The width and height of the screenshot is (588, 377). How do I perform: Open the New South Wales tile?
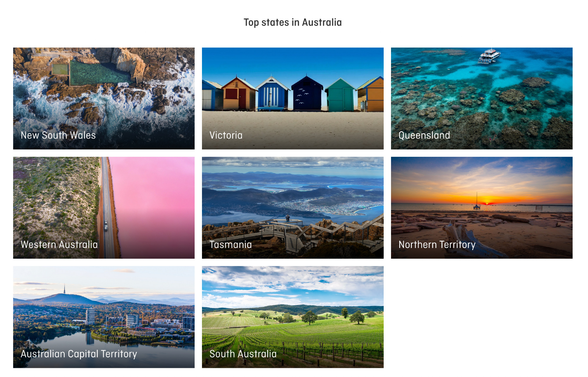point(104,98)
